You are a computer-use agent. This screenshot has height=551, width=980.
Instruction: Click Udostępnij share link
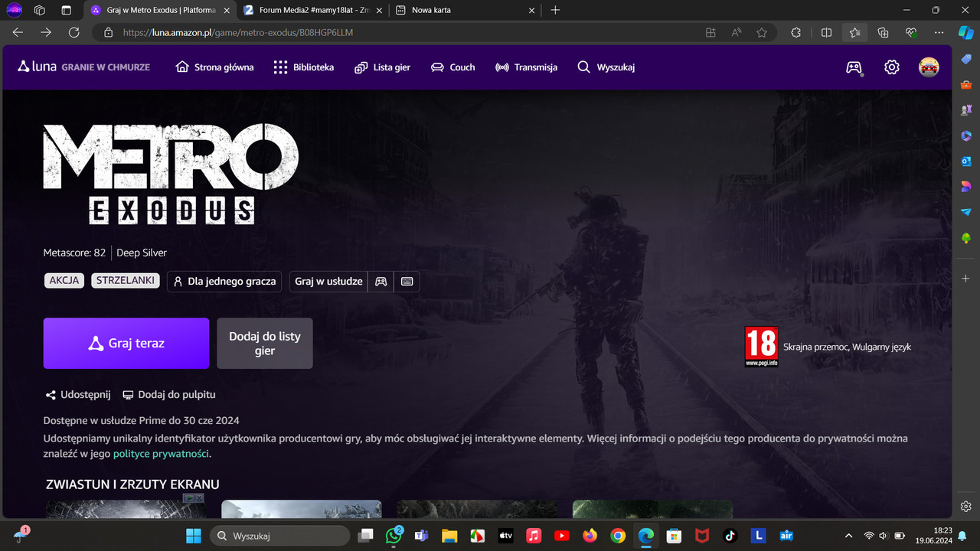point(78,395)
